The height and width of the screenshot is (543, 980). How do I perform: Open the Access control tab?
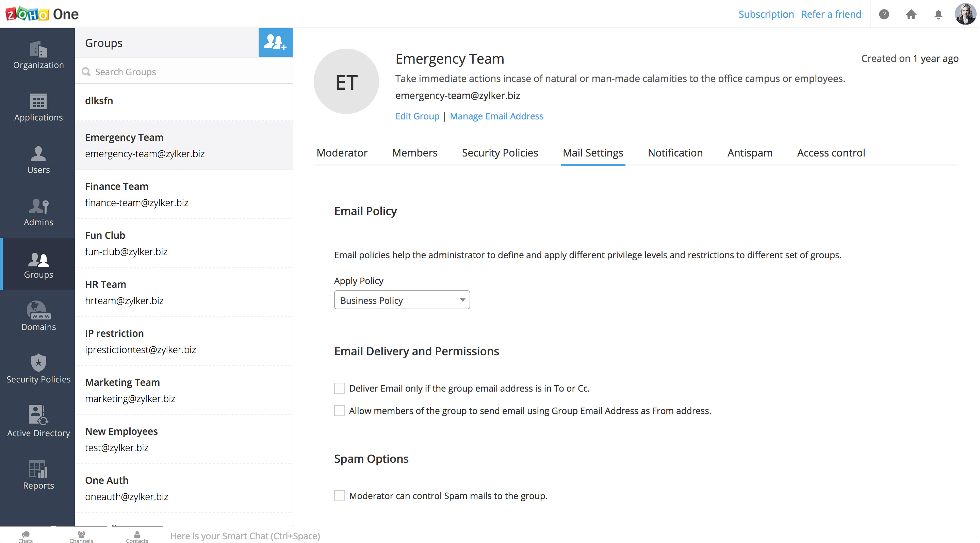pyautogui.click(x=831, y=153)
